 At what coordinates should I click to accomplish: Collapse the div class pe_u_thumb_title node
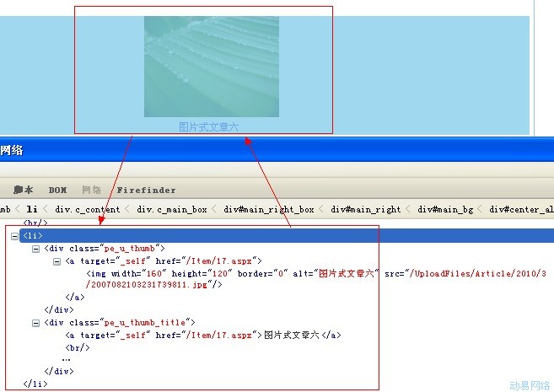35,322
